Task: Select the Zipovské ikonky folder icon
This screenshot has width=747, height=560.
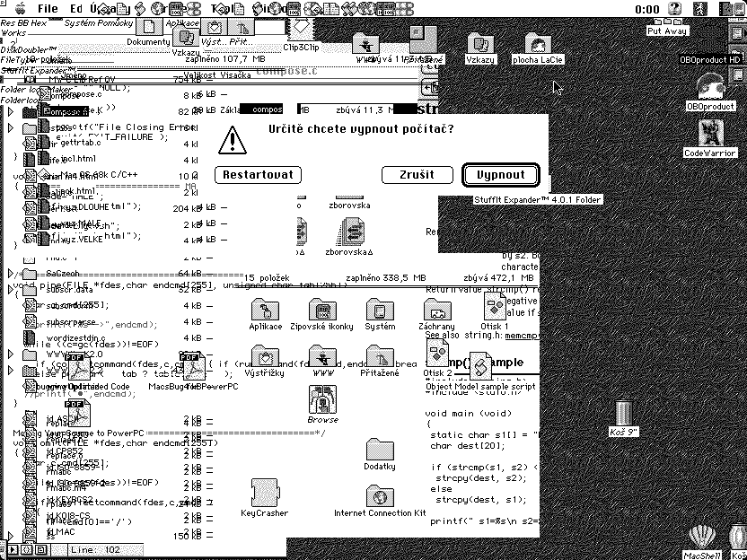Action: point(321,311)
